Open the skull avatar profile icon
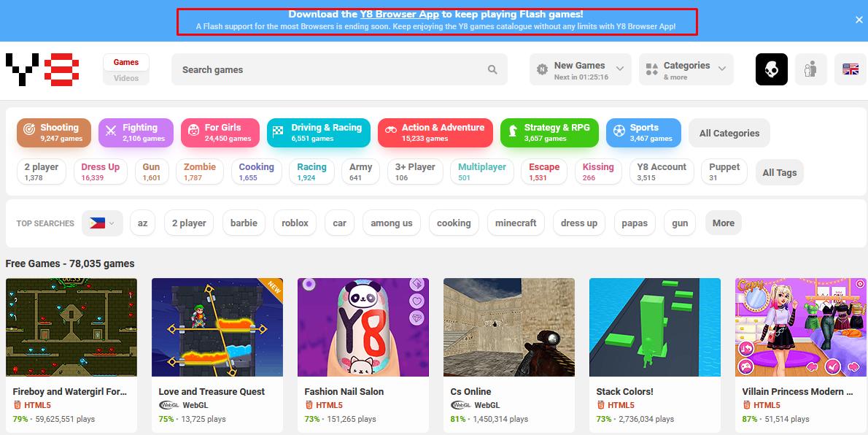Screen dimensions: 868x435 coord(771,69)
